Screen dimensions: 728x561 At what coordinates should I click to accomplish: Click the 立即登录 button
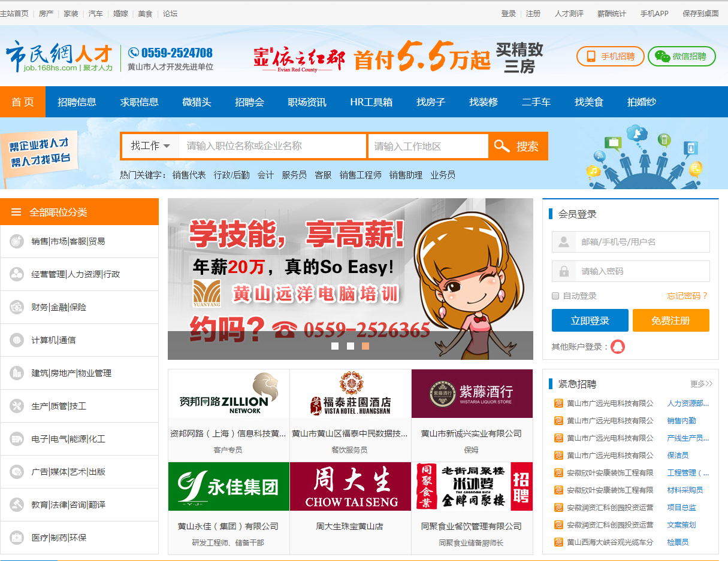coord(590,320)
